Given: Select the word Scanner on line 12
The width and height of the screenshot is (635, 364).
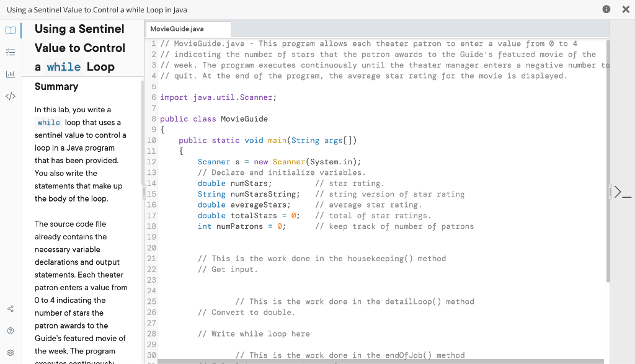Looking at the screenshot, I should (x=213, y=161).
